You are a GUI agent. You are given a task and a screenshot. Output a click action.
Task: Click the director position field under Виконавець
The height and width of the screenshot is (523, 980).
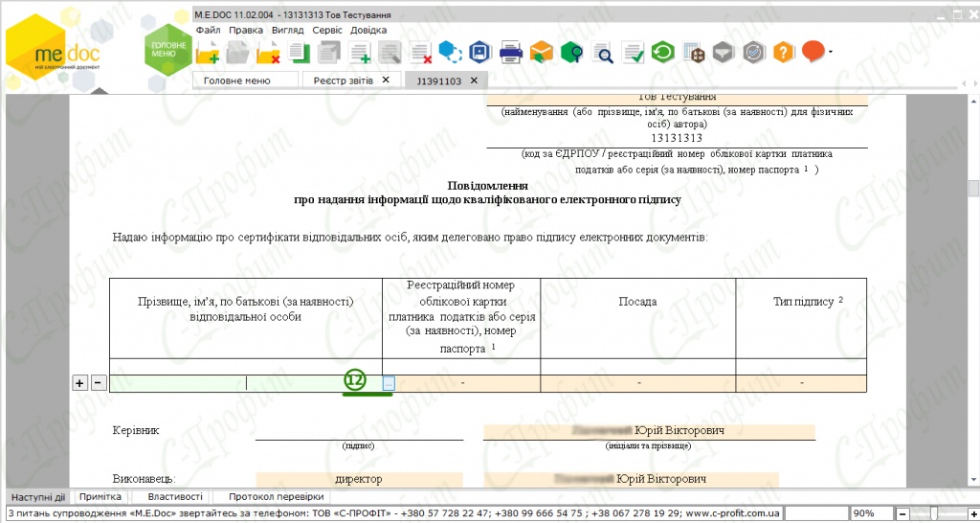360,479
